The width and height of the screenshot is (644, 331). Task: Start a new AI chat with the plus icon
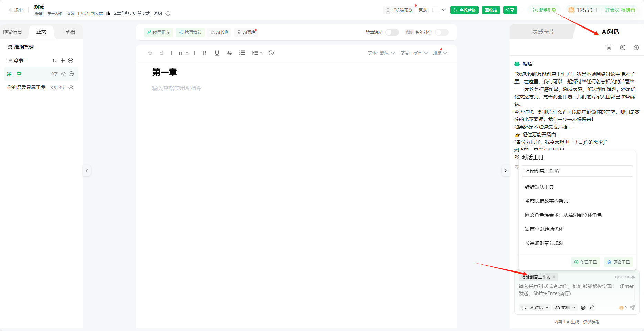[x=636, y=47]
